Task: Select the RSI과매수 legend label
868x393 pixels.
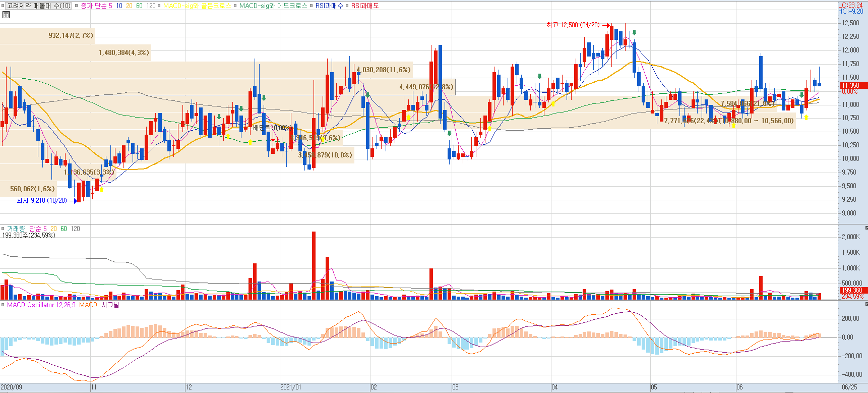Action: (x=329, y=6)
